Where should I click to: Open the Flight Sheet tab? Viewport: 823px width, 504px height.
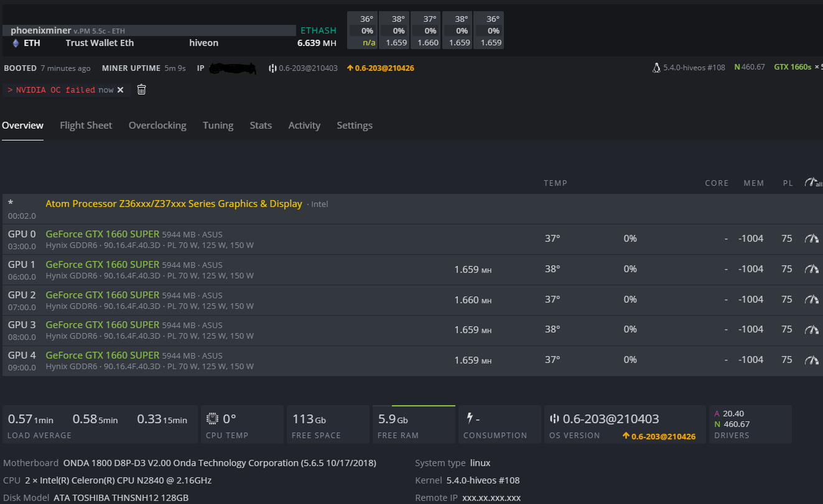click(x=86, y=126)
